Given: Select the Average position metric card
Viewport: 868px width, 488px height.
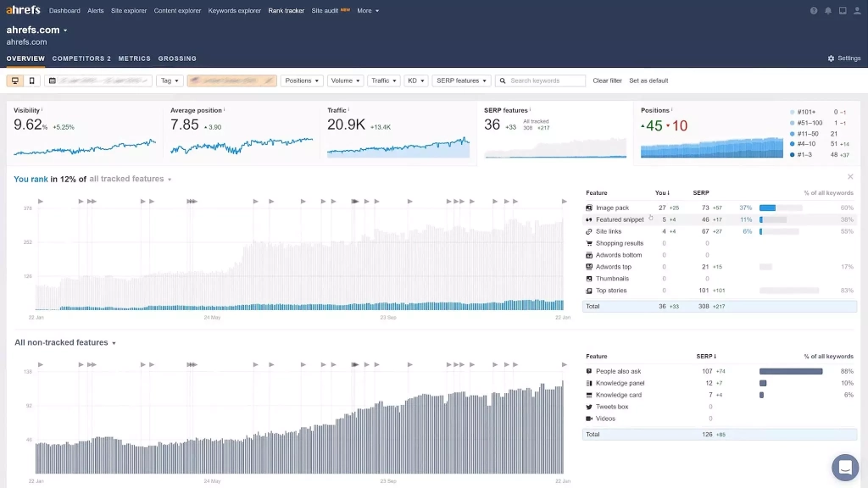Looking at the screenshot, I should coord(242,133).
